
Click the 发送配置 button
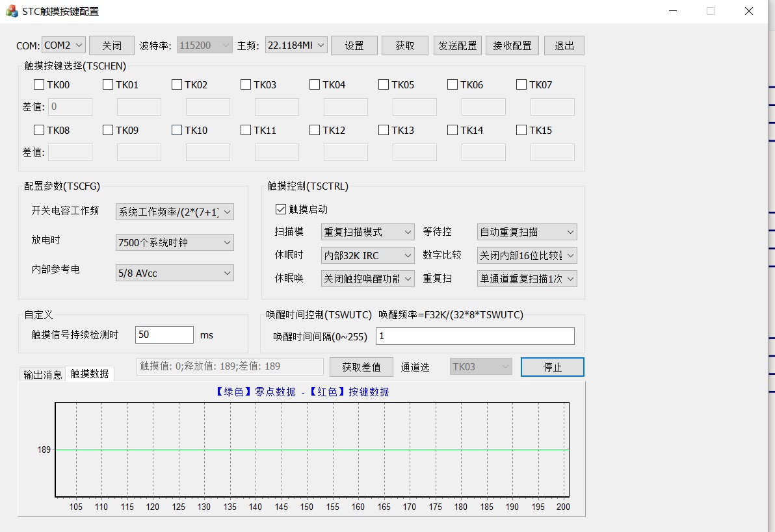[457, 45]
